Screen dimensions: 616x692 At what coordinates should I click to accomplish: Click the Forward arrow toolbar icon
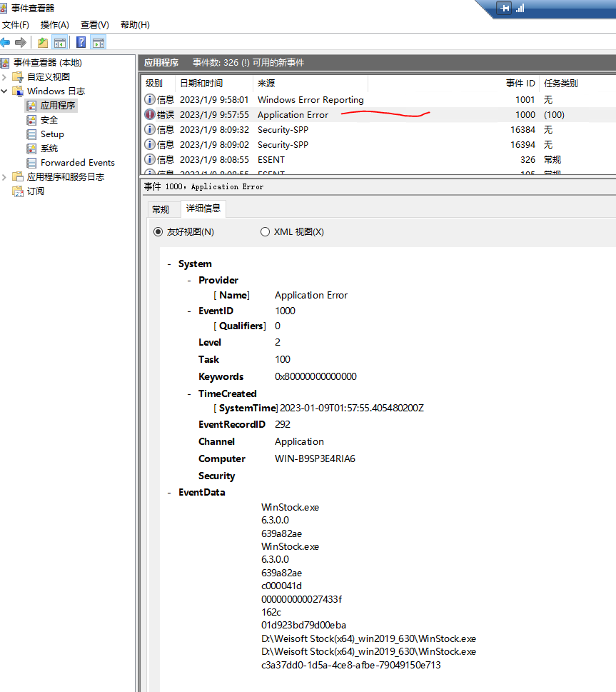coord(21,42)
